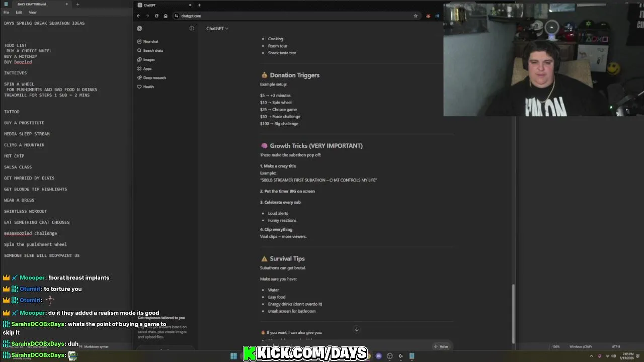Open the notepad app taskbar icon

pyautogui.click(x=412, y=356)
